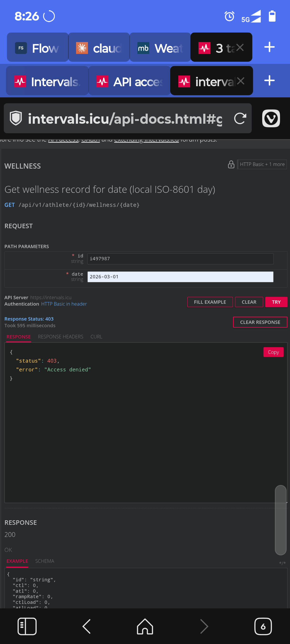This screenshot has width=290, height=644.
Task: Tap the lock authentication icon
Action: 231,164
